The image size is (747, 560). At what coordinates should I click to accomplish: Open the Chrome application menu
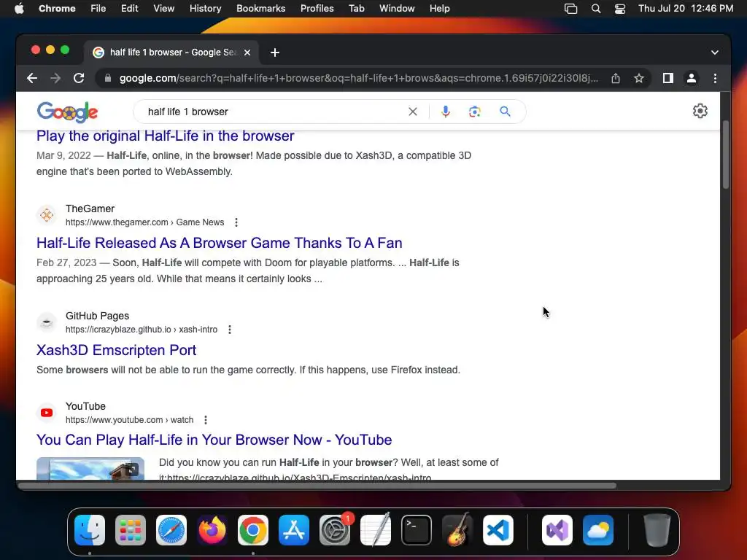pos(57,9)
